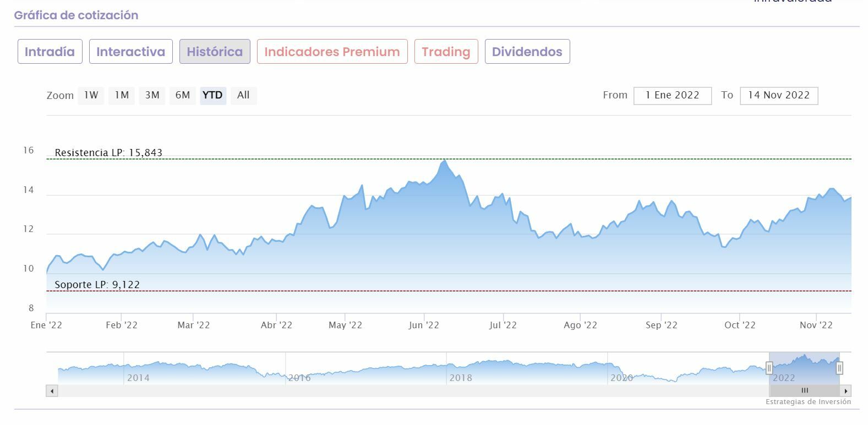Edit the To date field

[779, 95]
